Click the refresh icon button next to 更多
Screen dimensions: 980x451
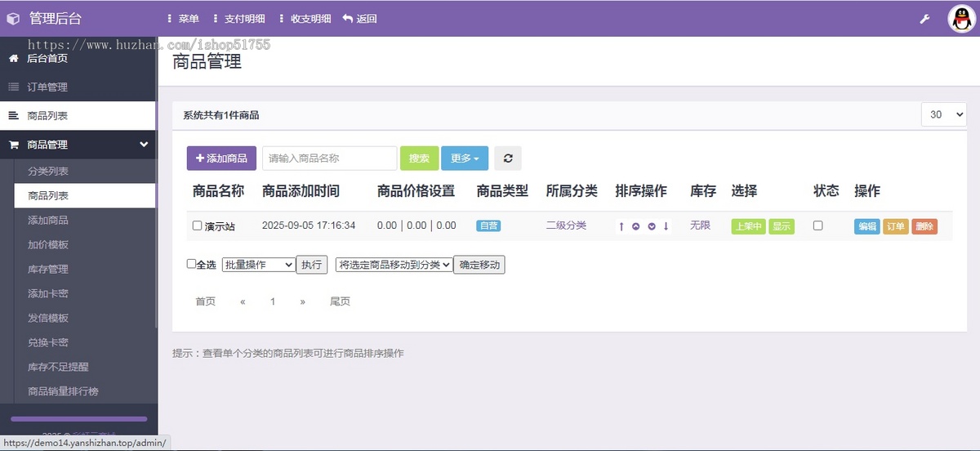(508, 159)
